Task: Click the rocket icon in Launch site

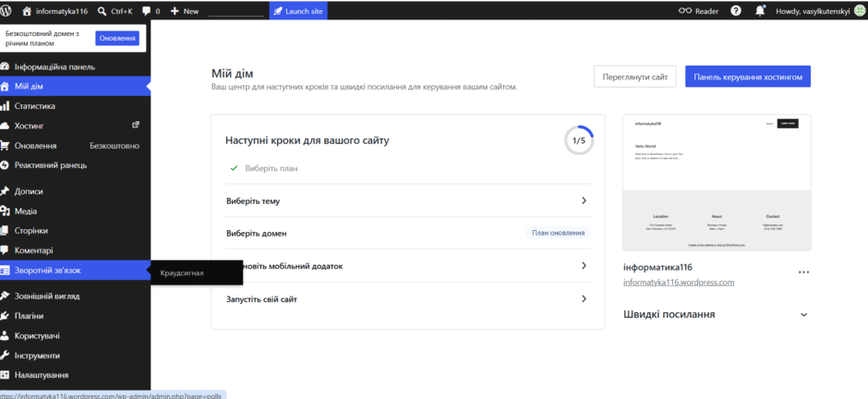Action: click(x=278, y=10)
